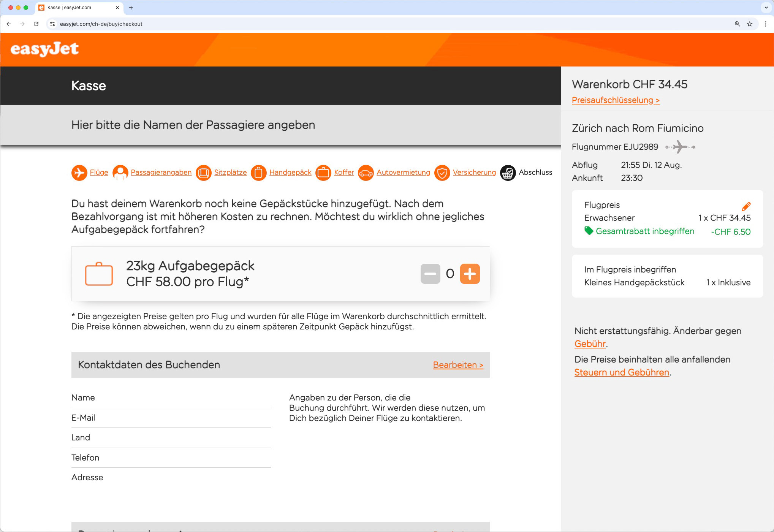774x532 pixels.
Task: Decrease 23kg baggage count with minus button
Action: coord(431,274)
